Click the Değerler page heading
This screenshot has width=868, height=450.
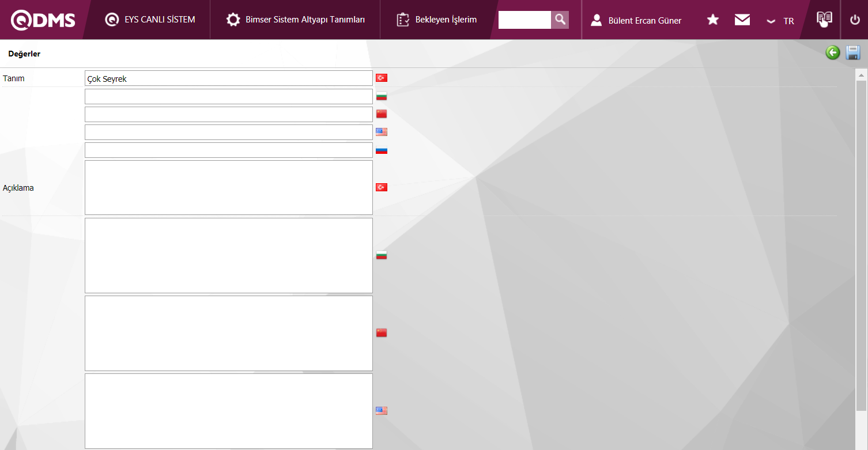point(24,54)
